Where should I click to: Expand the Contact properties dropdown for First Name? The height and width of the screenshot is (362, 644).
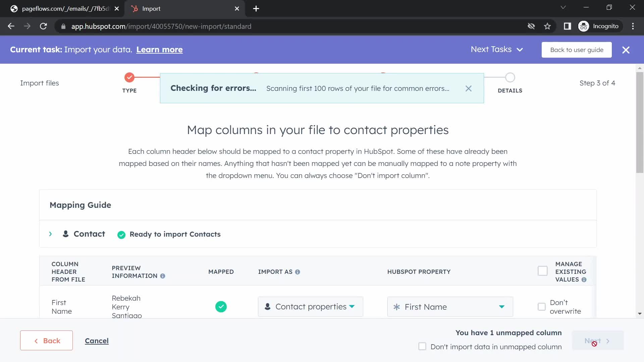click(x=310, y=306)
